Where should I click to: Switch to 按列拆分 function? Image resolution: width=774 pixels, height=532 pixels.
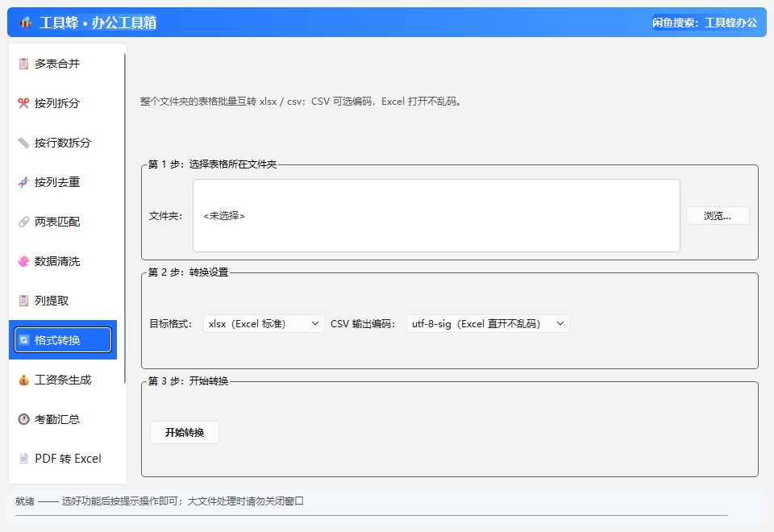tap(63, 103)
